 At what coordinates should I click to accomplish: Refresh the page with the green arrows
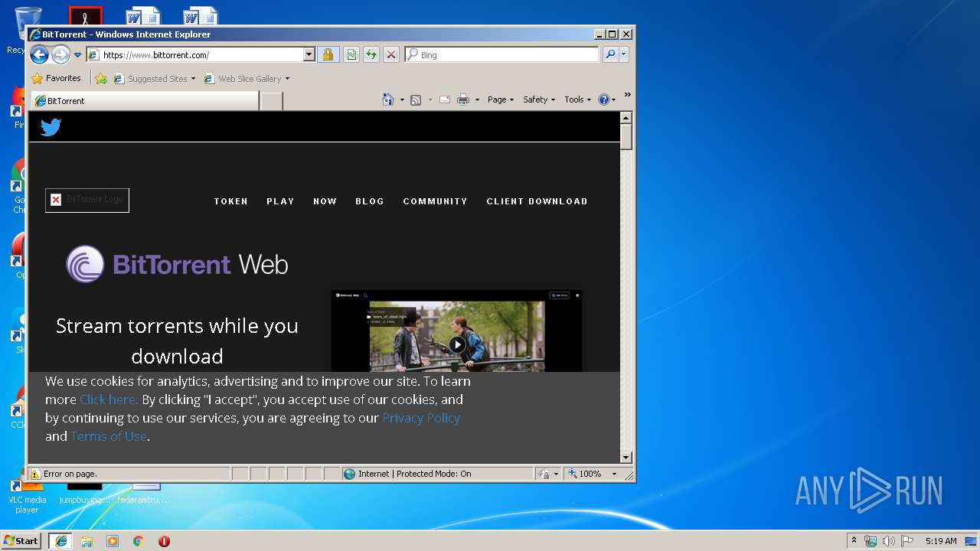371,55
